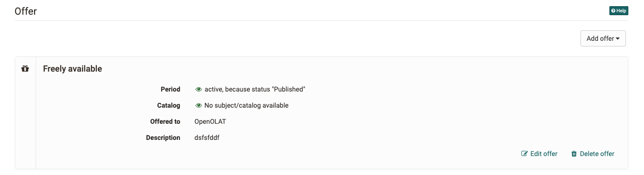Click the gift icon beside Freely available
The image size is (644, 175).
coord(25,69)
